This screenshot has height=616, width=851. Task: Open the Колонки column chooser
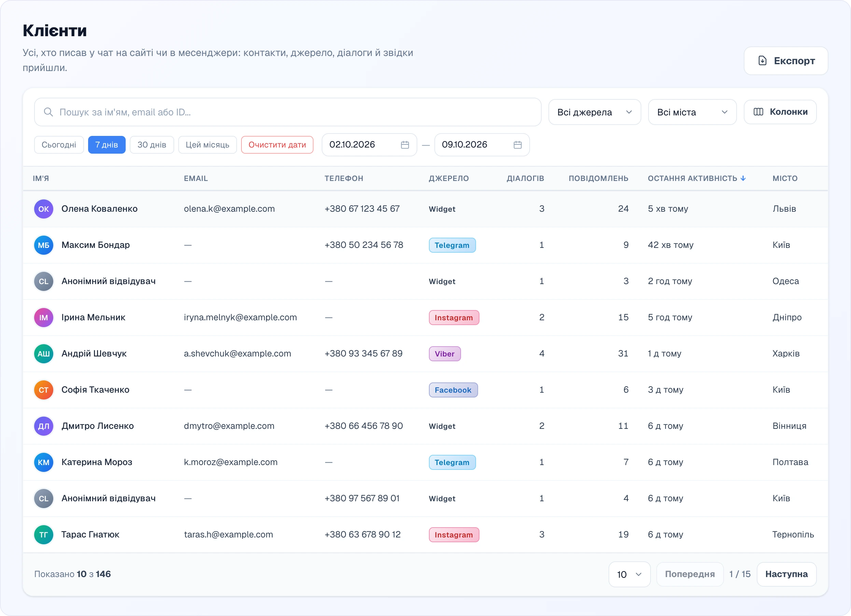(x=780, y=112)
